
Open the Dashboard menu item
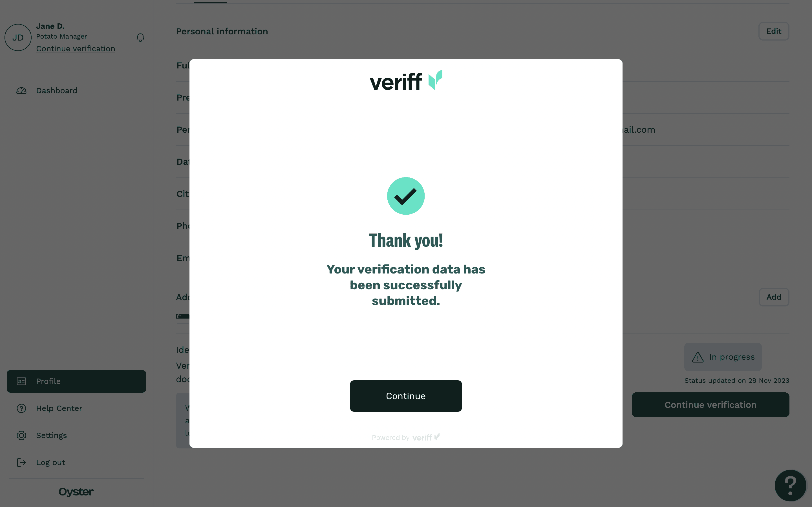(x=57, y=91)
